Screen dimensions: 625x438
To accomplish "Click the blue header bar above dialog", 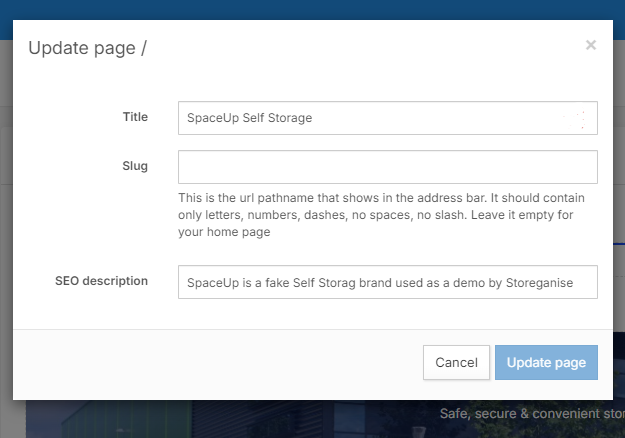I will tap(312, 9).
